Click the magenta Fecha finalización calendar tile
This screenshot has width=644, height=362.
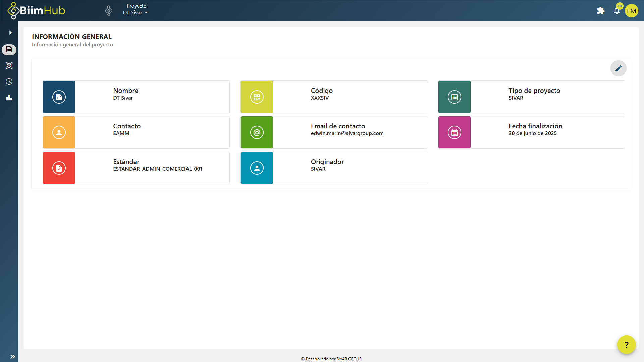454,132
